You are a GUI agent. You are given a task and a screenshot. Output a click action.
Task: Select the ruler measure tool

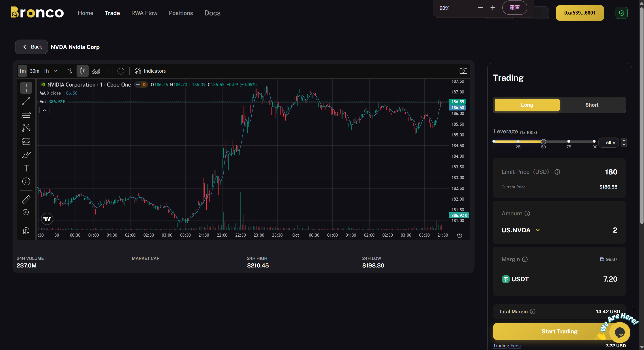pos(26,199)
